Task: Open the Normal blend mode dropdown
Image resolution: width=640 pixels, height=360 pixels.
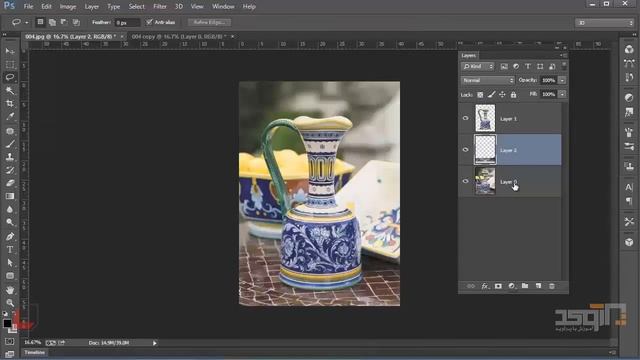Action: [488, 80]
